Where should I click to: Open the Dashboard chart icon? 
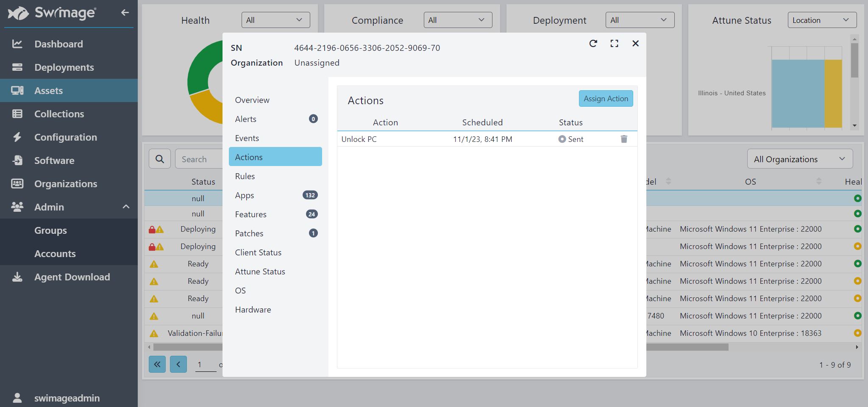17,44
